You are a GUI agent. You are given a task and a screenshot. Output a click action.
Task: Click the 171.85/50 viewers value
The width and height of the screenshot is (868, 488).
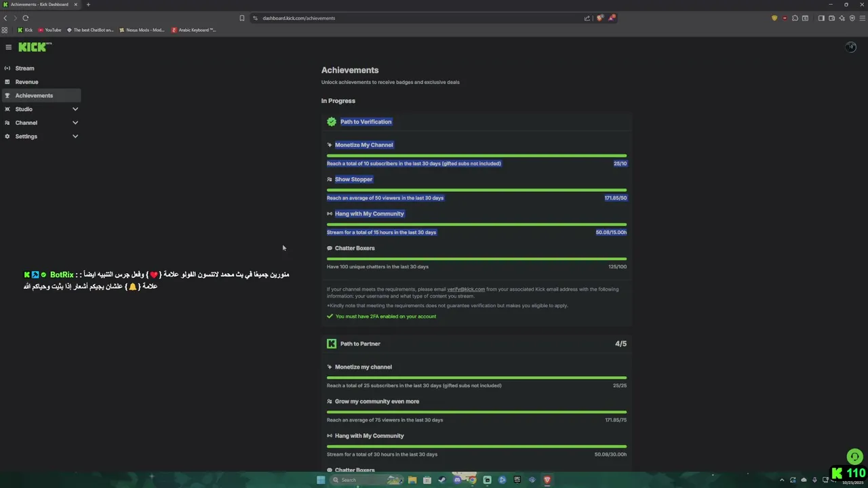click(616, 198)
